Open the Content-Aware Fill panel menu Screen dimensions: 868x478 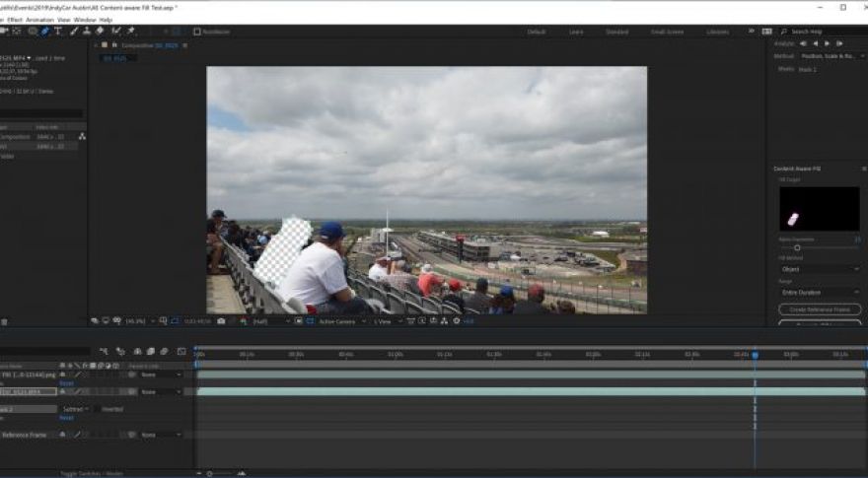pyautogui.click(x=864, y=169)
